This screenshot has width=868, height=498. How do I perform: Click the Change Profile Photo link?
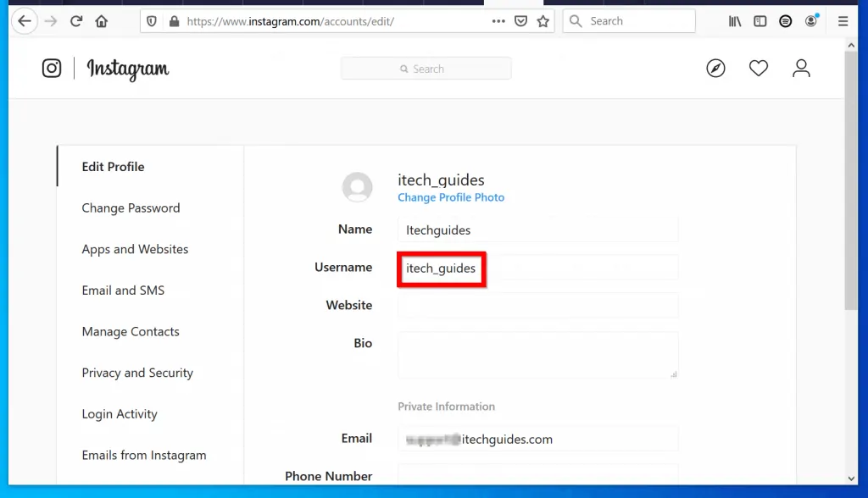(451, 197)
